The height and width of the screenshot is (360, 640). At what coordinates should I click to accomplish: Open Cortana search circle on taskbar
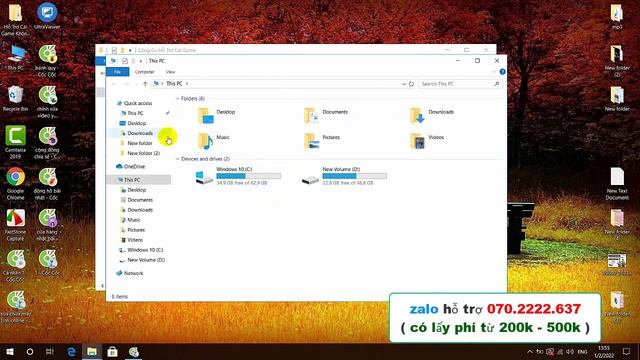point(30,351)
